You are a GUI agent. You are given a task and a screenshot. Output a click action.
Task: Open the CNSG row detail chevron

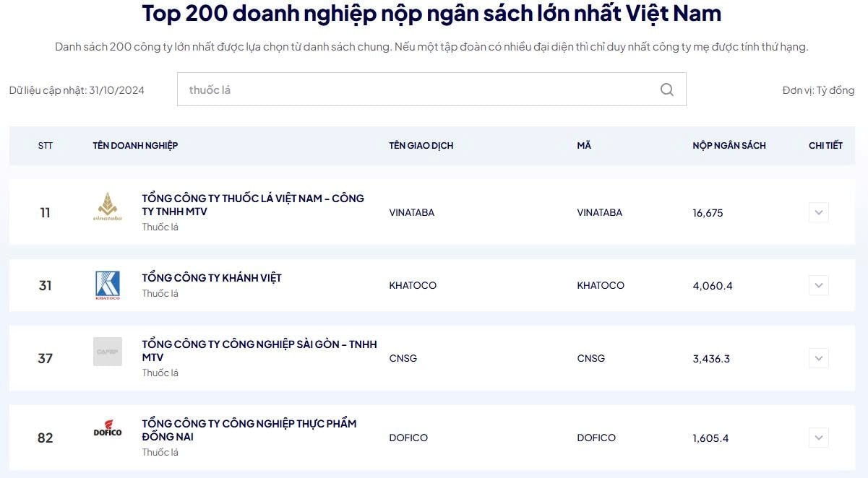(818, 358)
